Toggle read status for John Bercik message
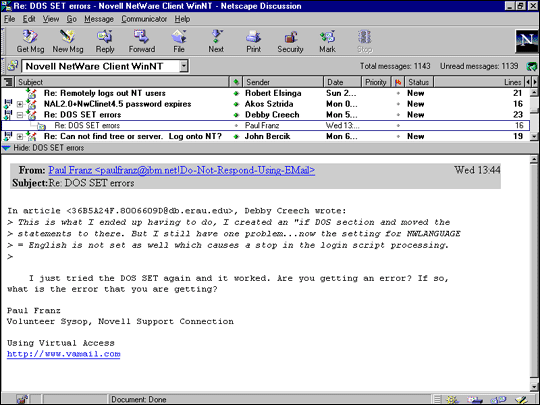 point(236,137)
